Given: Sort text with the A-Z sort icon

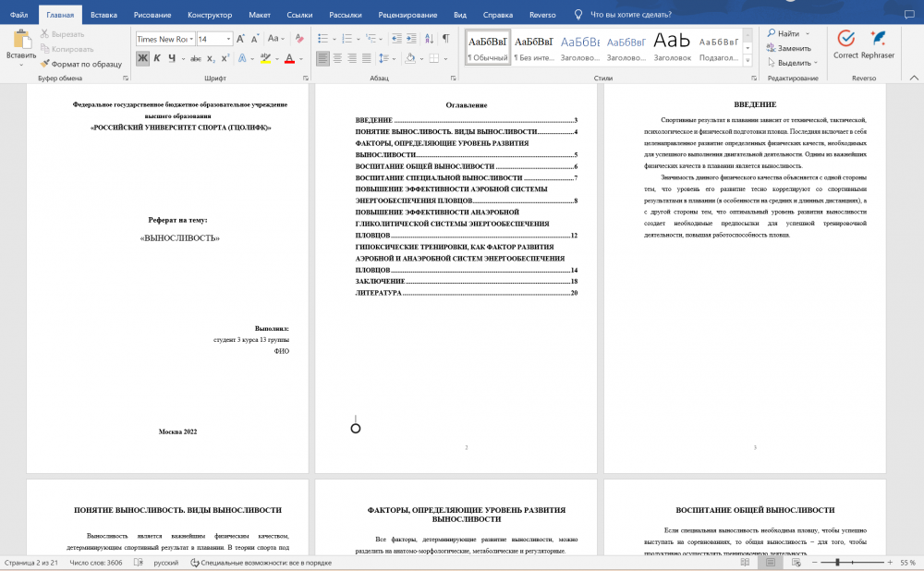Looking at the screenshot, I should 429,39.
